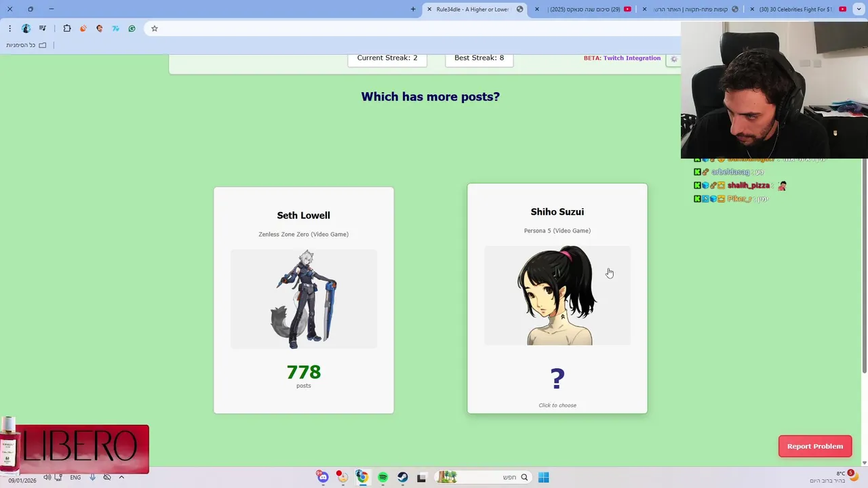Click the green Grammarly extension icon
The height and width of the screenshot is (488, 868).
tap(132, 28)
